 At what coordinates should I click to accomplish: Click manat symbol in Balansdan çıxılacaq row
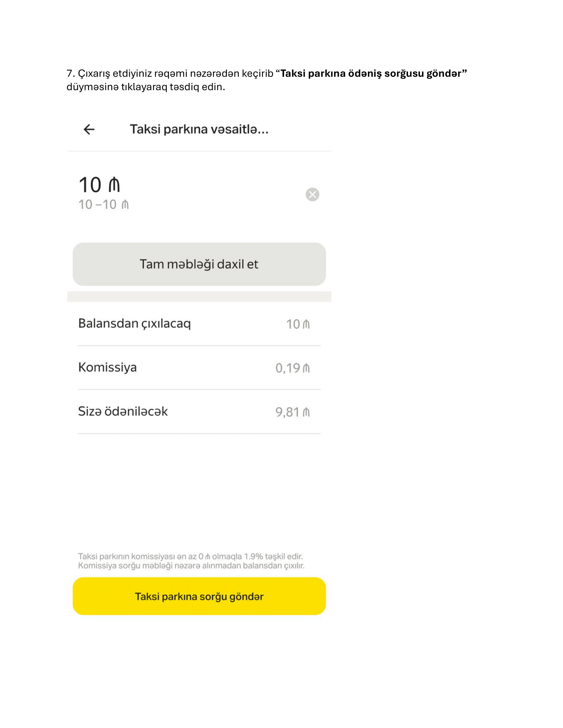pyautogui.click(x=306, y=324)
